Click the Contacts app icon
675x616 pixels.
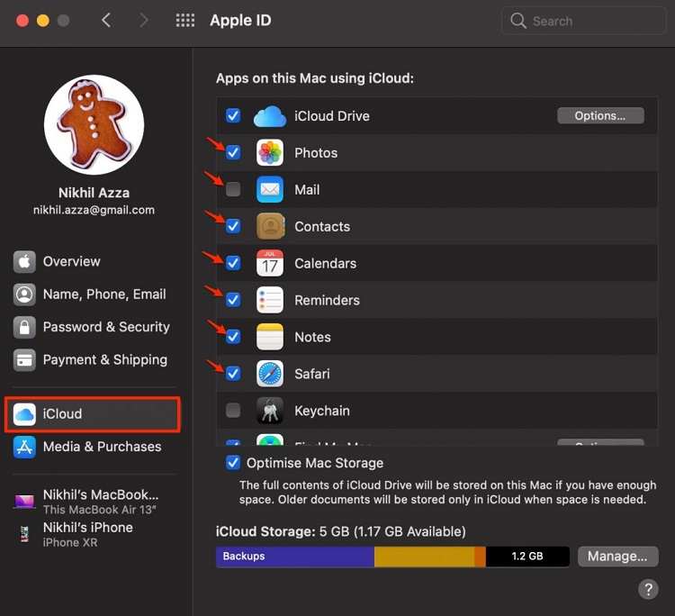click(270, 227)
